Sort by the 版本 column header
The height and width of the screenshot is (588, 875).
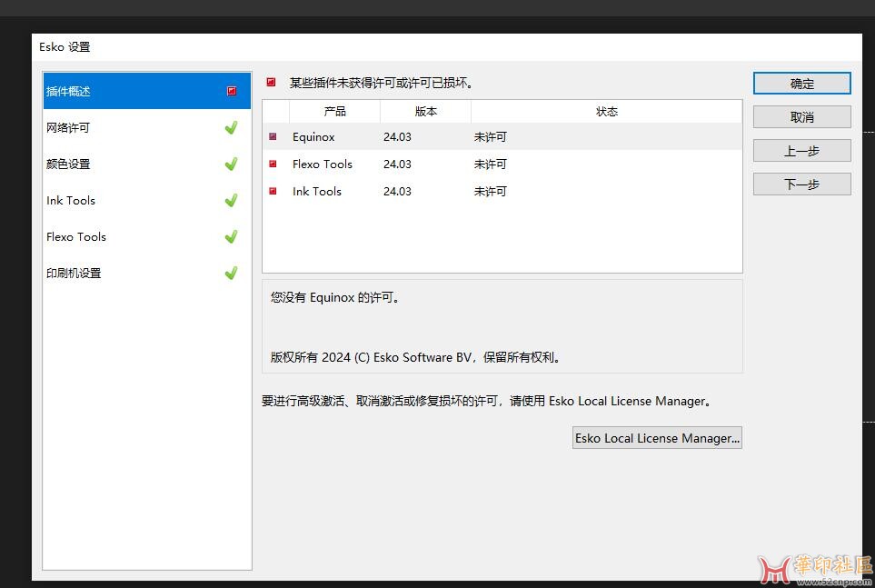coord(426,112)
